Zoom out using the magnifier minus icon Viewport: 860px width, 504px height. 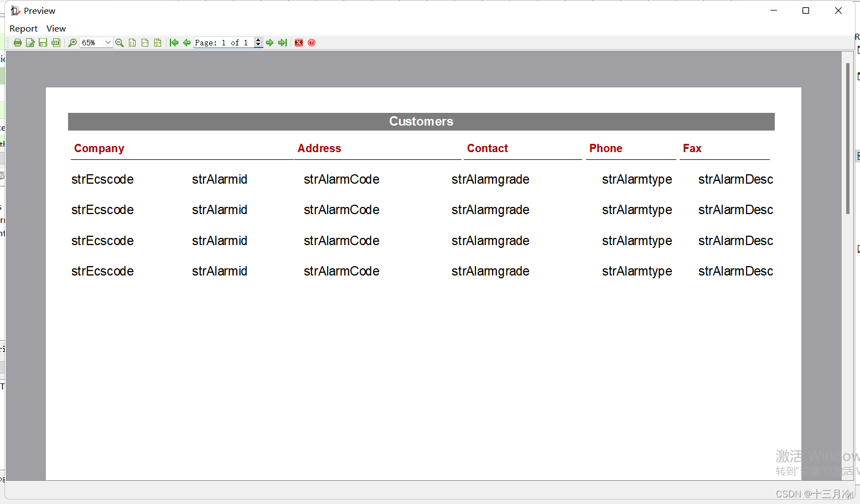click(120, 42)
